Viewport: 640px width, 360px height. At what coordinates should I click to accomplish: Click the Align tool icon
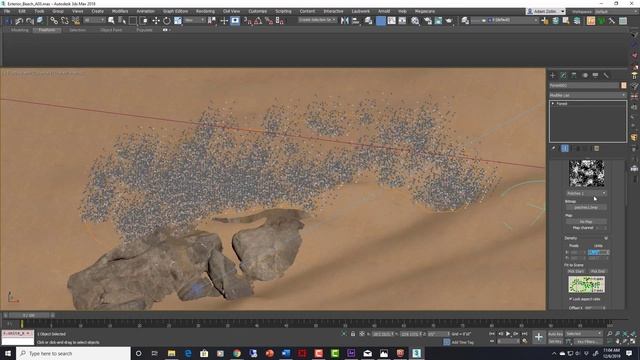click(356, 21)
